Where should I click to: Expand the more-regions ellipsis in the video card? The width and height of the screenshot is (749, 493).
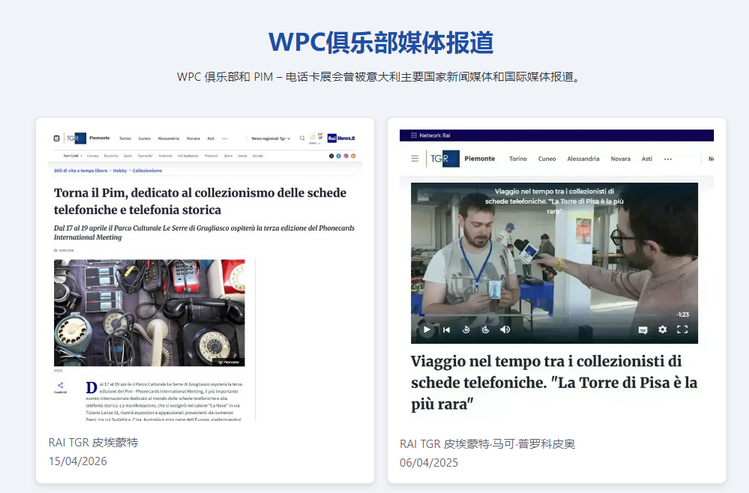pos(668,159)
